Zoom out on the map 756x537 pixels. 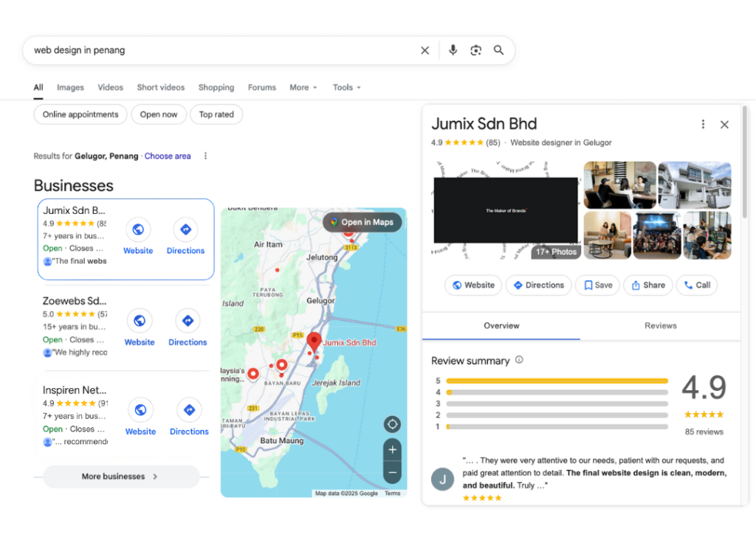click(x=393, y=472)
